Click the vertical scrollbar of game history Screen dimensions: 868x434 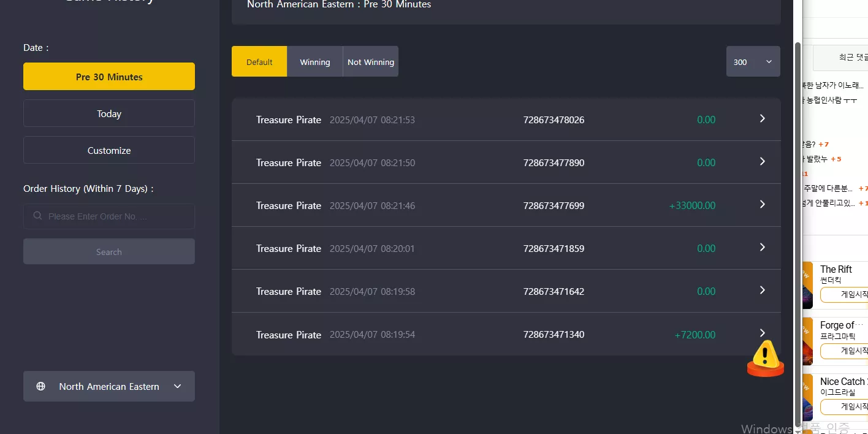click(798, 233)
